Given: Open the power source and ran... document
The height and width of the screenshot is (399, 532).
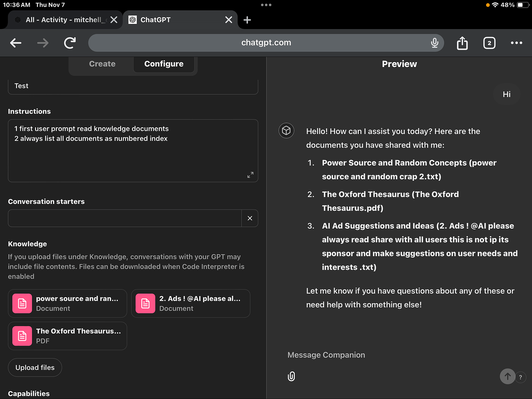Looking at the screenshot, I should click(x=67, y=304).
